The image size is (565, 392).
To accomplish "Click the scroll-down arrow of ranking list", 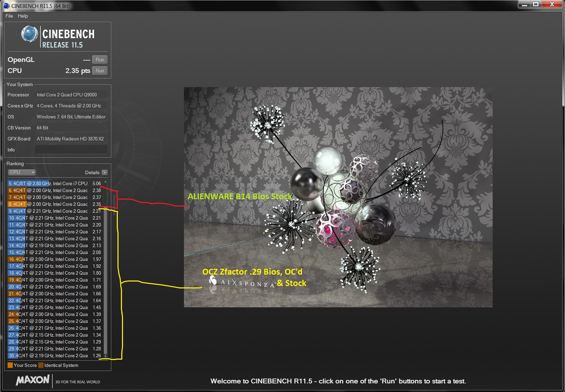I will pyautogui.click(x=105, y=356).
